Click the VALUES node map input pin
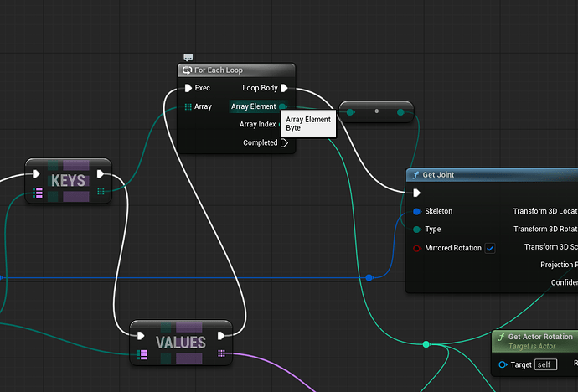Viewport: 578px width, 392px height. pos(142,354)
